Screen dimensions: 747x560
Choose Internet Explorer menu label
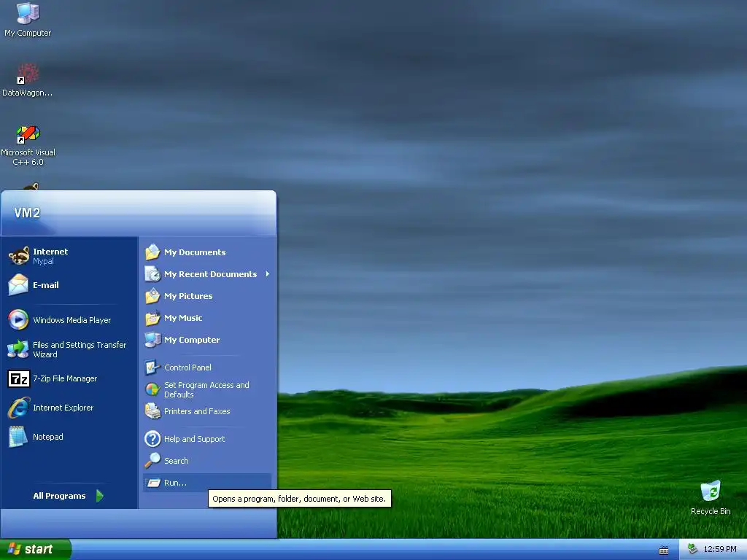[63, 408]
